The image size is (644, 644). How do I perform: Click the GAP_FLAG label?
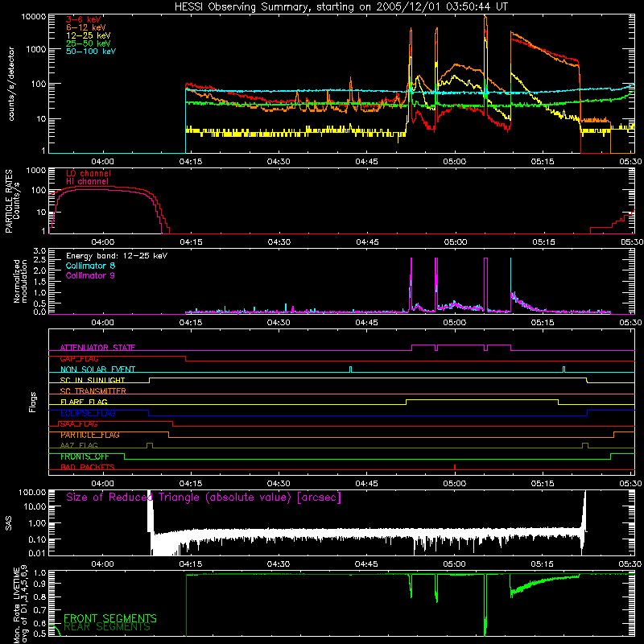79,358
